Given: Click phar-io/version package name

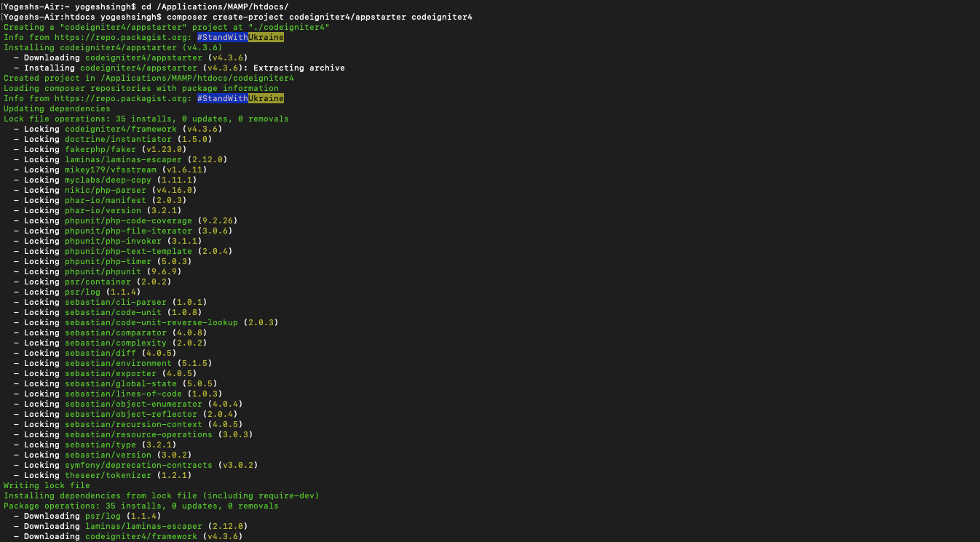Looking at the screenshot, I should point(103,210).
